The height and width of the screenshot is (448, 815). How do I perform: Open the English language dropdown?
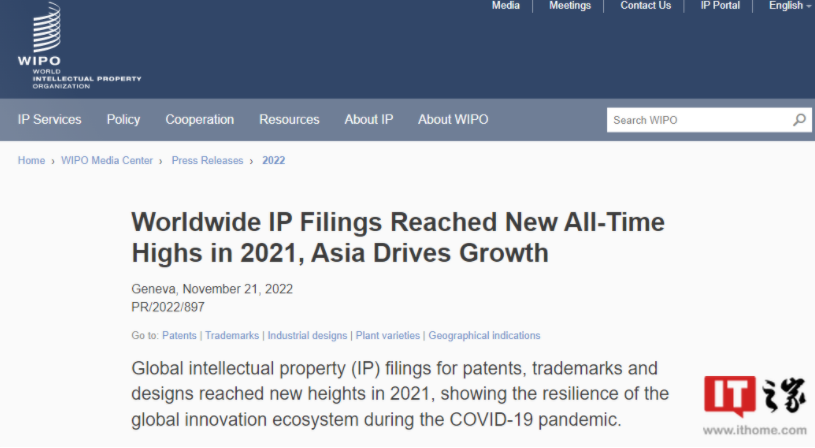click(x=790, y=6)
